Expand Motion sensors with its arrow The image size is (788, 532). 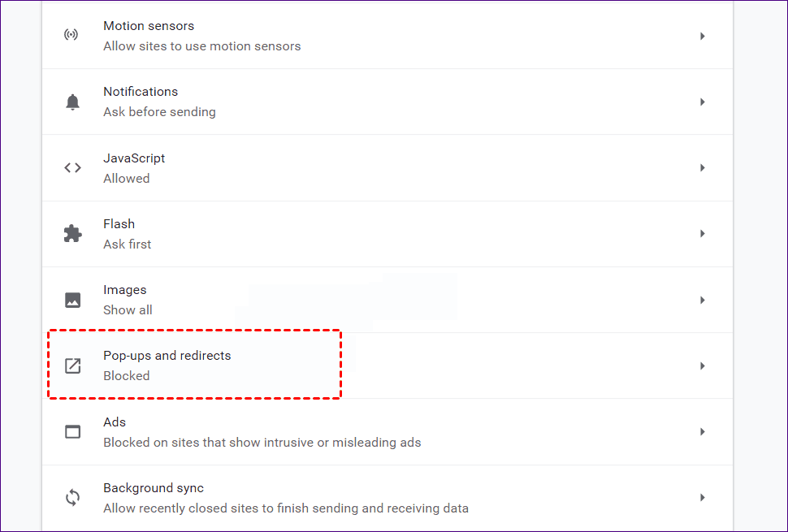[x=702, y=37]
